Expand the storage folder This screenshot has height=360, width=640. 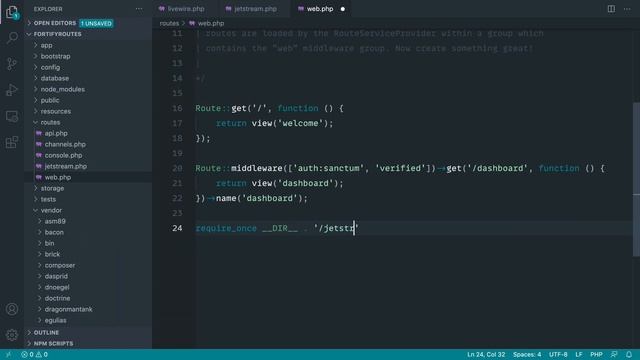tap(52, 189)
